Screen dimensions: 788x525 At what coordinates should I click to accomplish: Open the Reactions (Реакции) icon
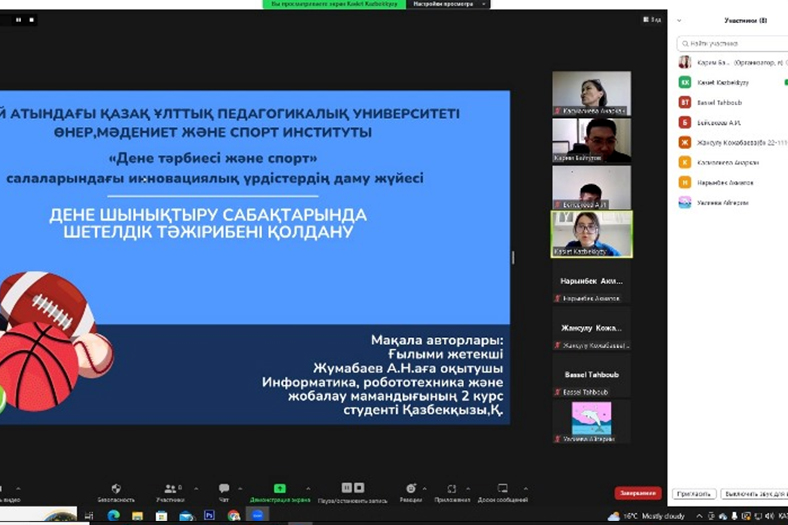click(410, 489)
